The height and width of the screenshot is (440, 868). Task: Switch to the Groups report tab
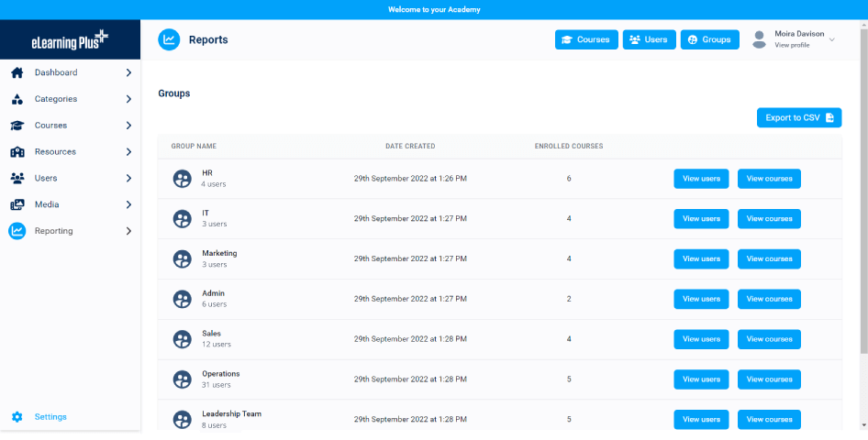point(709,39)
